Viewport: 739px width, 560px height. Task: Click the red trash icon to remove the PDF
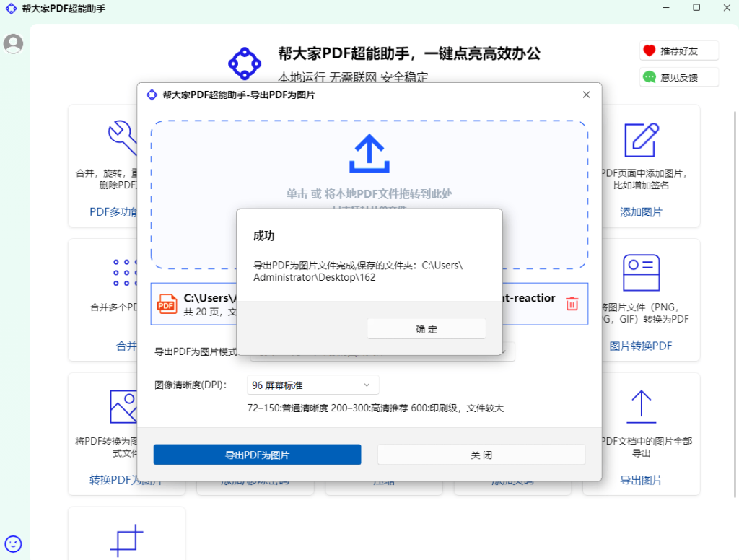[572, 305]
